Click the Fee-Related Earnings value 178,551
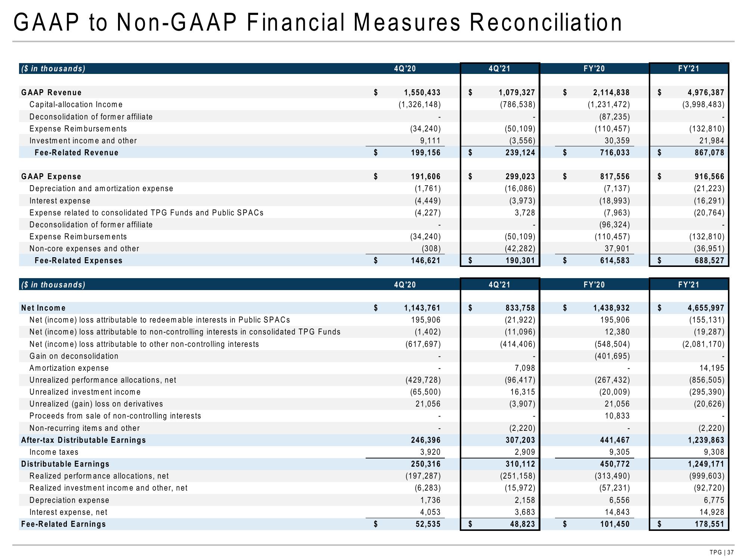This screenshot has height=560, width=747. click(709, 524)
